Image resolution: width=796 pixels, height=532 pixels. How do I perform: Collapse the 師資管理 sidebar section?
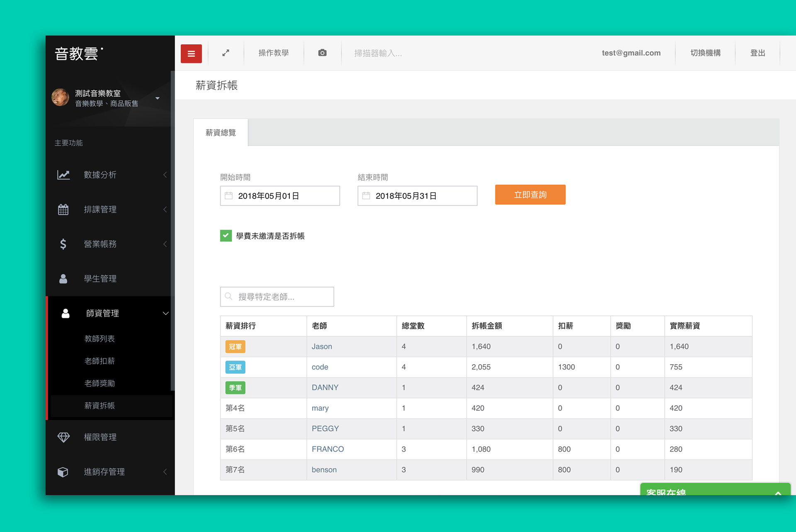[165, 313]
